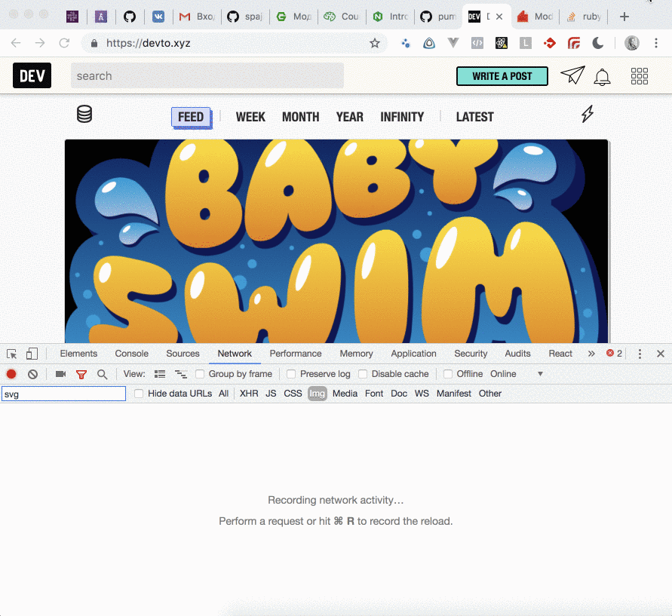
Task: Enable the Preserve log checkbox
Action: point(291,374)
